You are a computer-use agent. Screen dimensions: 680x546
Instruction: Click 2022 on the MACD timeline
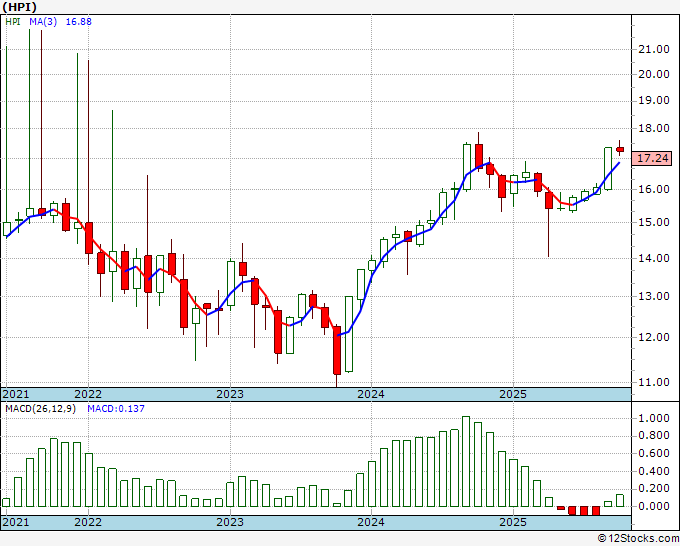[88, 522]
